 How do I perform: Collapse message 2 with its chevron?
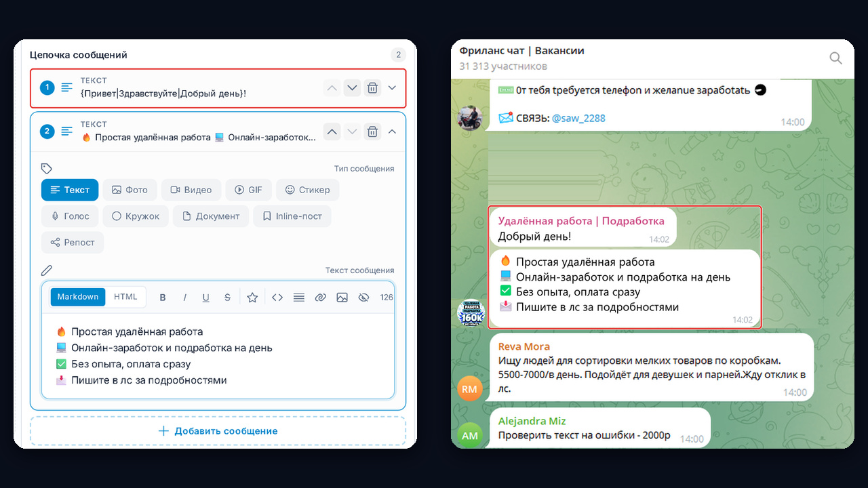pyautogui.click(x=392, y=131)
